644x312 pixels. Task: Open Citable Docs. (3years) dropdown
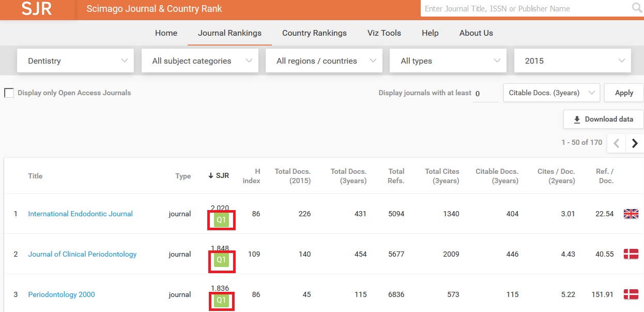coord(551,93)
